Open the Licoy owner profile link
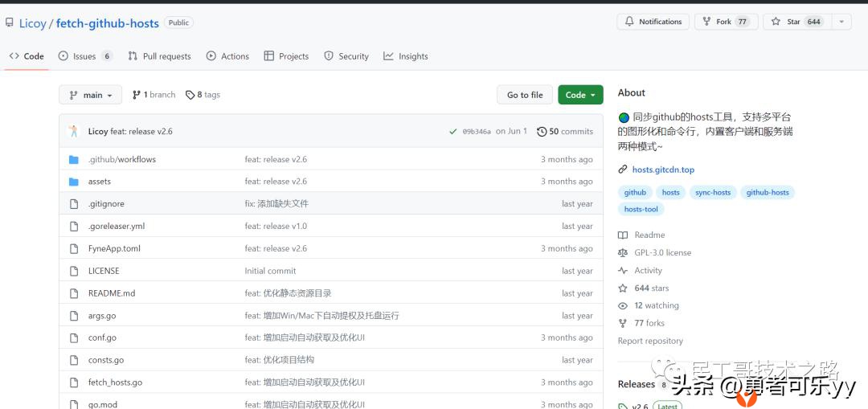The image size is (868, 409). (x=32, y=23)
